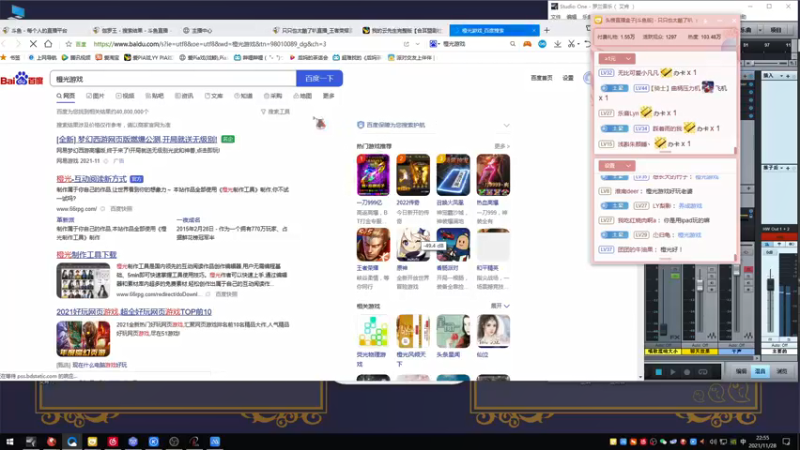Click the scissors screenshot tool icon
The image size is (800, 450).
pyautogui.click(x=571, y=44)
